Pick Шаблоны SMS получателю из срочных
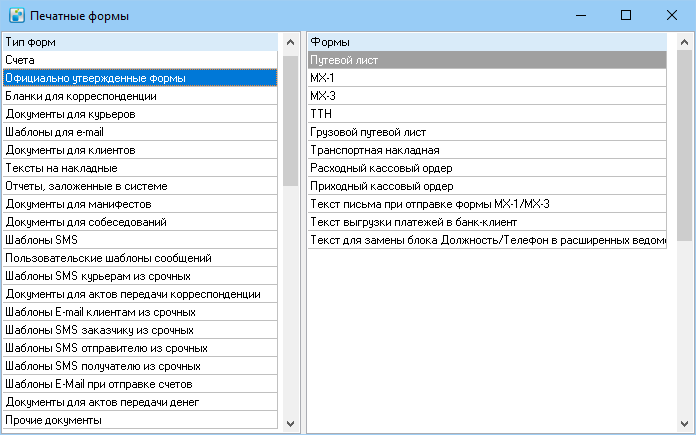The image size is (696, 435). click(x=140, y=366)
